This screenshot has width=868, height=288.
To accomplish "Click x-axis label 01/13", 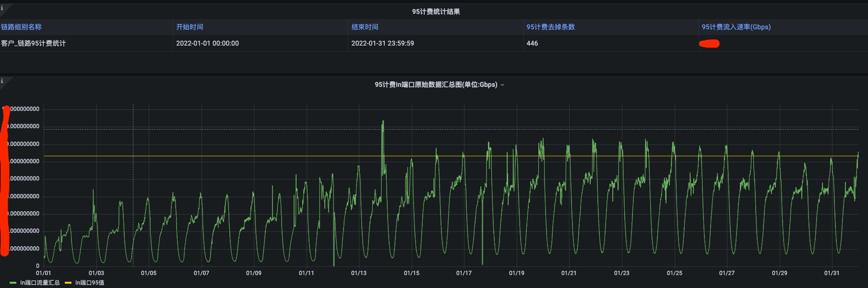I will 359,273.
